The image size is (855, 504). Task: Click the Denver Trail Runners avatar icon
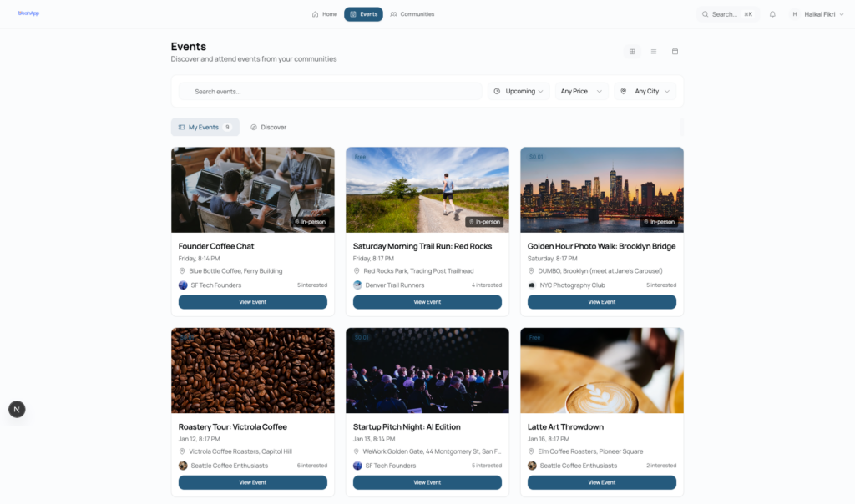[x=357, y=285]
